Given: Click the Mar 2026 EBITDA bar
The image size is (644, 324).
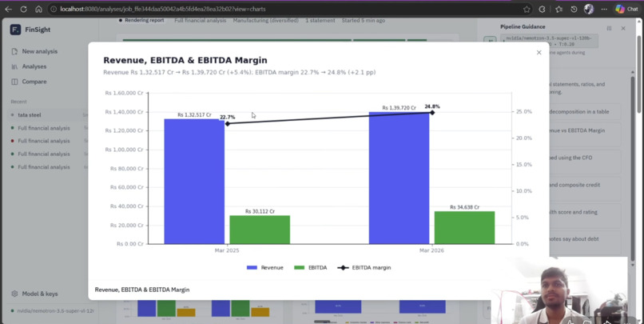Looking at the screenshot, I should [x=464, y=227].
